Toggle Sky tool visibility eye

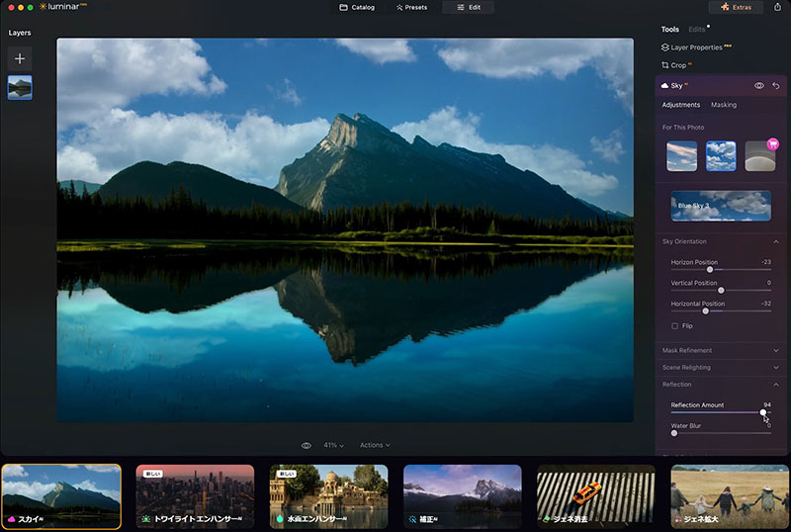pyautogui.click(x=758, y=86)
